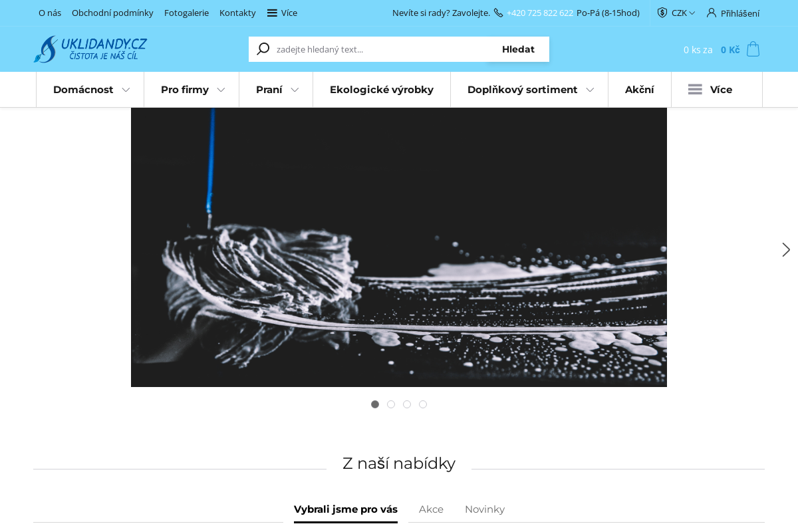Click the currency shield icon
Viewport: 798px width, 532px height.
click(x=662, y=13)
